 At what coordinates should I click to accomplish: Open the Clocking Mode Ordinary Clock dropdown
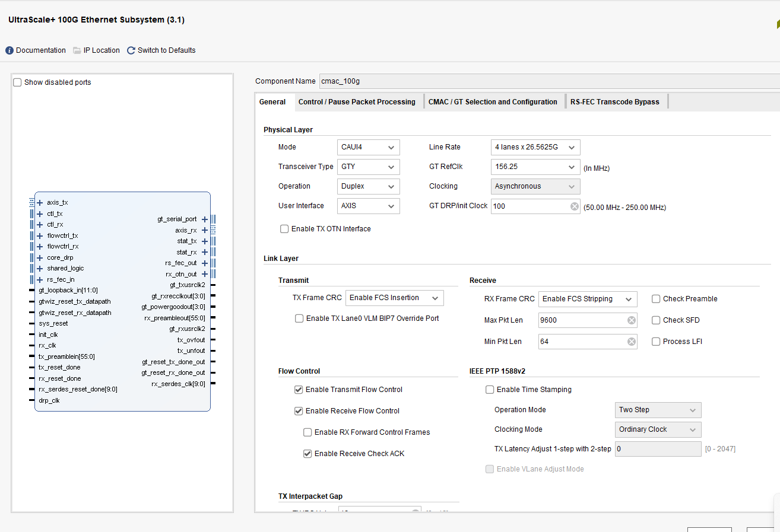tap(658, 429)
